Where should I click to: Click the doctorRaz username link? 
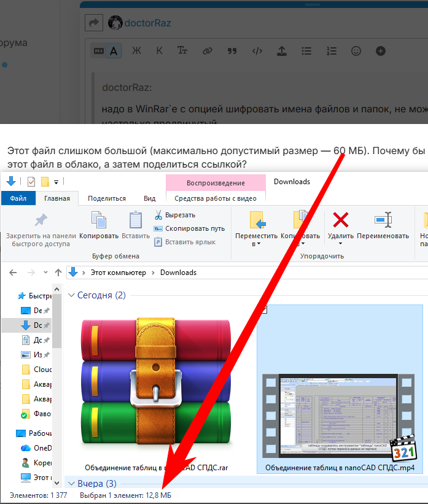pyautogui.click(x=147, y=23)
